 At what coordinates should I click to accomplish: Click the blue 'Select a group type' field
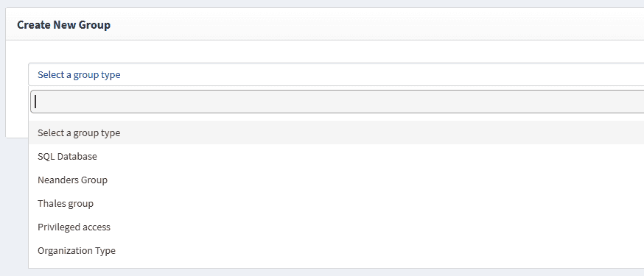click(x=336, y=74)
